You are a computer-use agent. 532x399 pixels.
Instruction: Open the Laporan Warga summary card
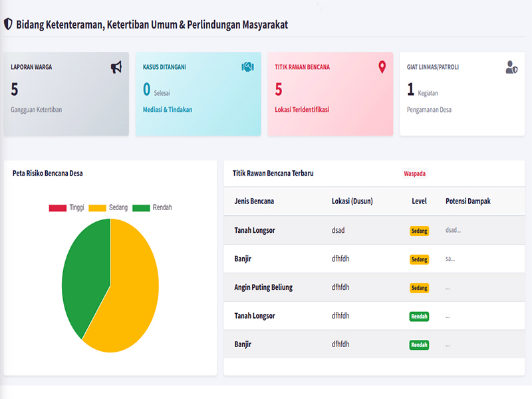point(66,94)
